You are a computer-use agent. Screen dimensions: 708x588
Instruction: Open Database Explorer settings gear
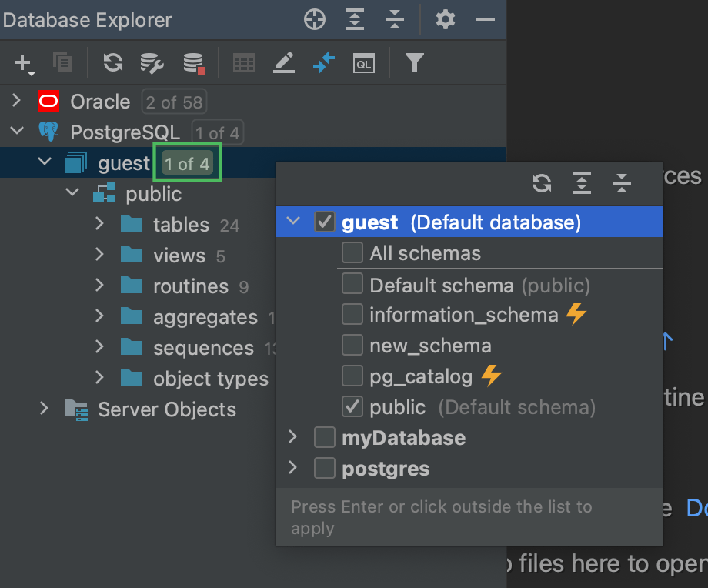[445, 19]
